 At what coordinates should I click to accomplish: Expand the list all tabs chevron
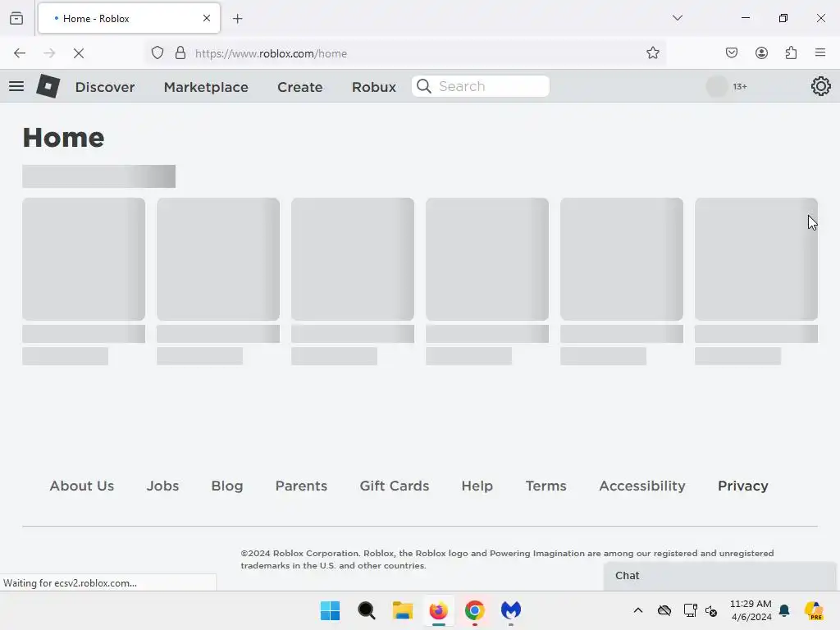[677, 18]
